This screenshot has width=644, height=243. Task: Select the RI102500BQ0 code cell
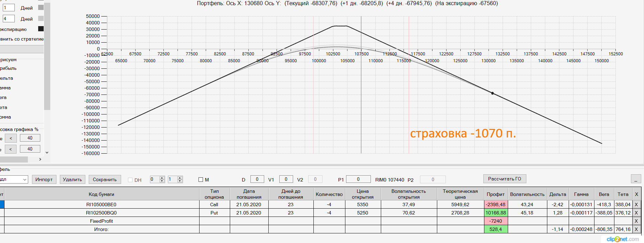click(x=101, y=213)
